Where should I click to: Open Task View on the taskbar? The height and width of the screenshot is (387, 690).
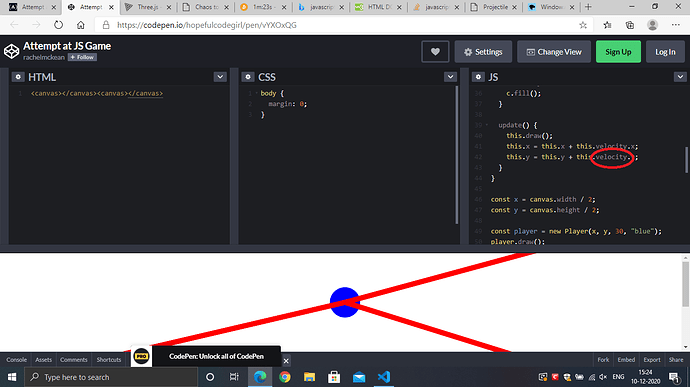click(234, 377)
